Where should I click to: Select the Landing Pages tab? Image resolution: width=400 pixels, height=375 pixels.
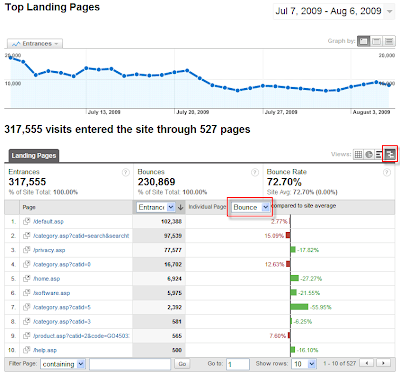(34, 156)
